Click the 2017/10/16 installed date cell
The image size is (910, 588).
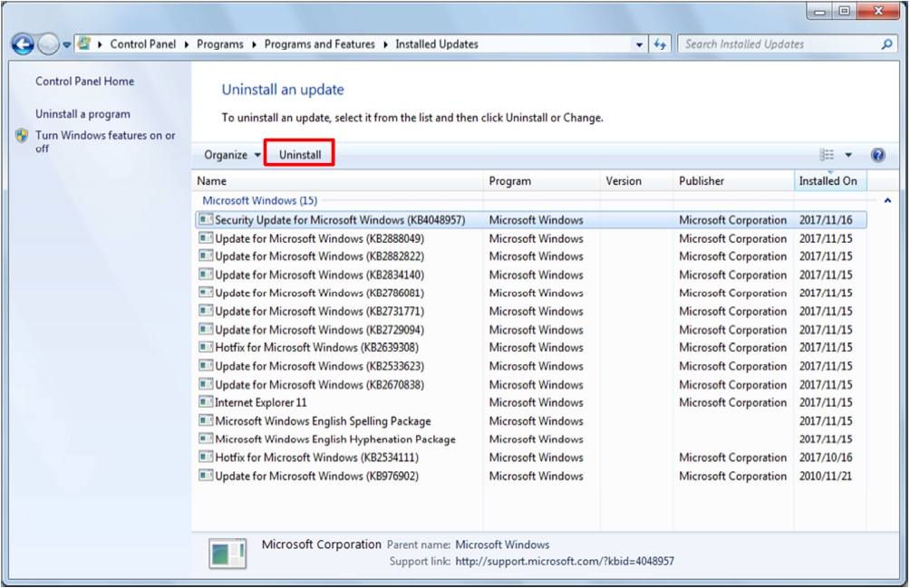point(826,457)
